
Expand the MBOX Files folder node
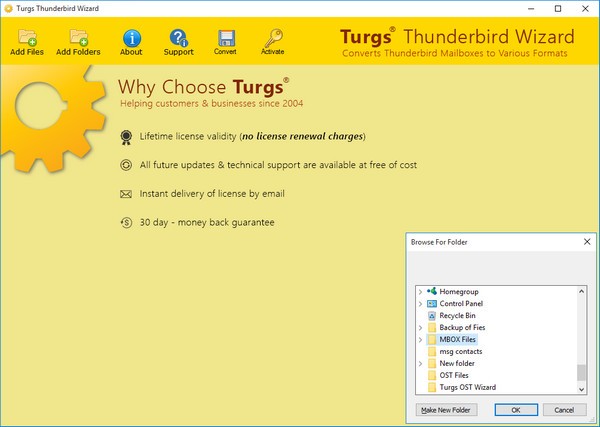420,339
